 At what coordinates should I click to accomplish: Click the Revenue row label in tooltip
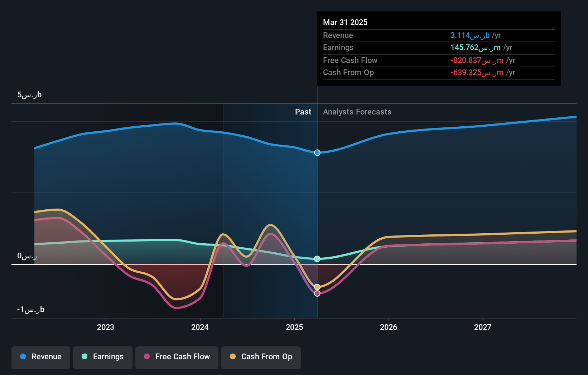(338, 35)
